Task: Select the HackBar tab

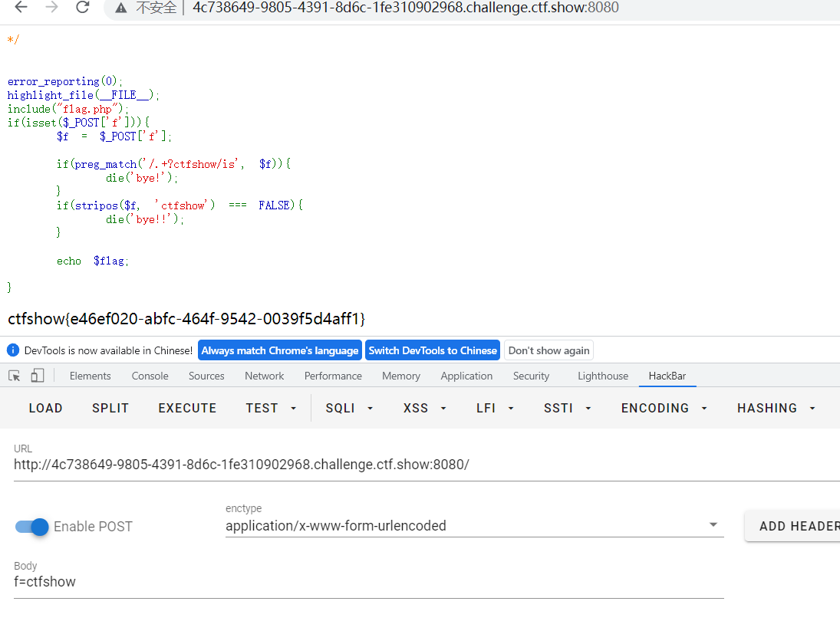Action: pos(667,376)
